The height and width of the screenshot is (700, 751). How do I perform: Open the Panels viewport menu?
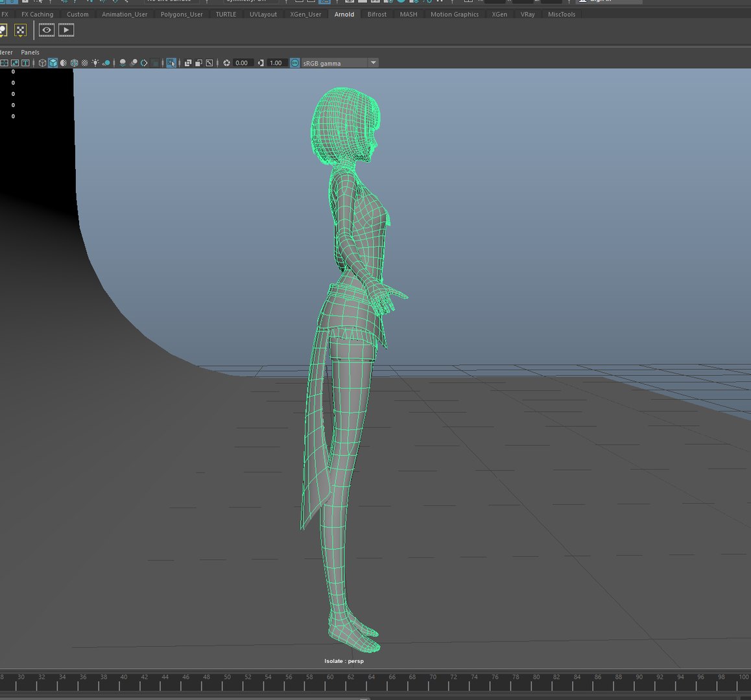click(30, 52)
